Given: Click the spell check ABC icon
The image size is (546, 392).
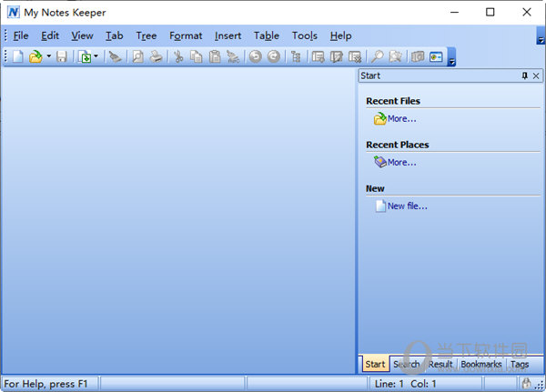Looking at the screenshot, I should (233, 56).
